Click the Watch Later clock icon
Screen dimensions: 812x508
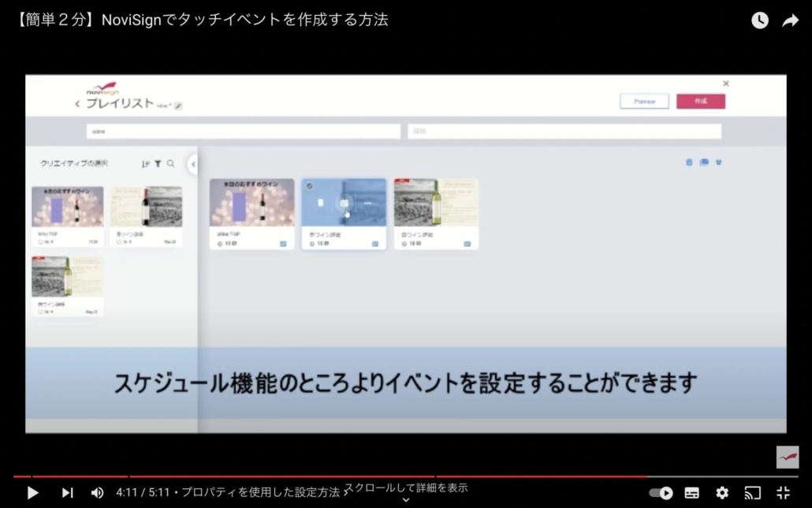[760, 21]
